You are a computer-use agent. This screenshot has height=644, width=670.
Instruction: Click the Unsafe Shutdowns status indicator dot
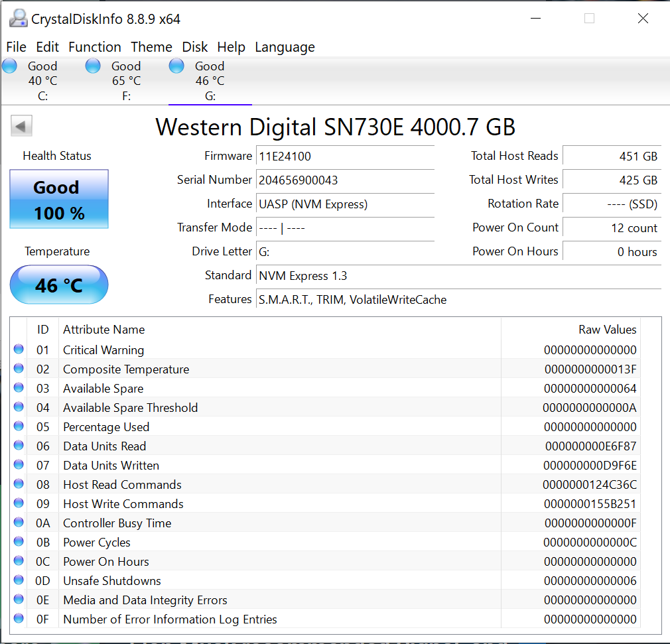pos(19,580)
